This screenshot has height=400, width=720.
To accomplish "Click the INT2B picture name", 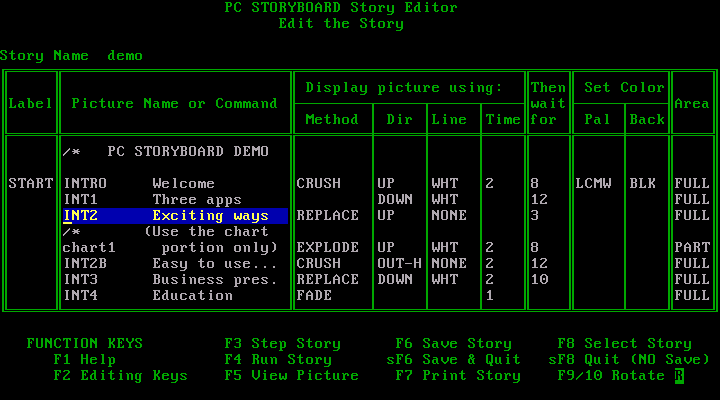I will coord(85,264).
